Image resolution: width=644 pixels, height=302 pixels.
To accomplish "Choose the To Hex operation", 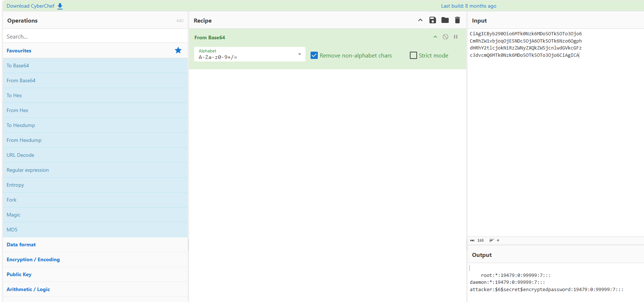I will 95,95.
